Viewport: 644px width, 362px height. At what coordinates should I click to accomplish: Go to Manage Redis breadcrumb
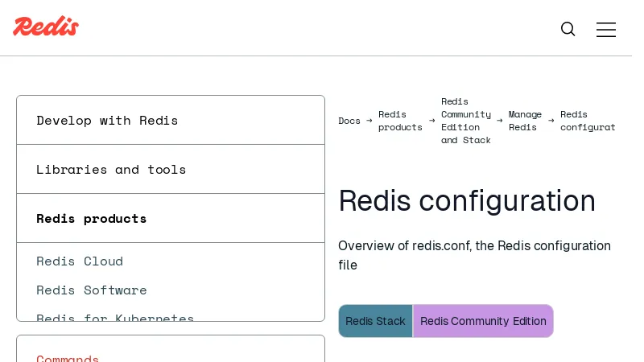pyautogui.click(x=525, y=121)
